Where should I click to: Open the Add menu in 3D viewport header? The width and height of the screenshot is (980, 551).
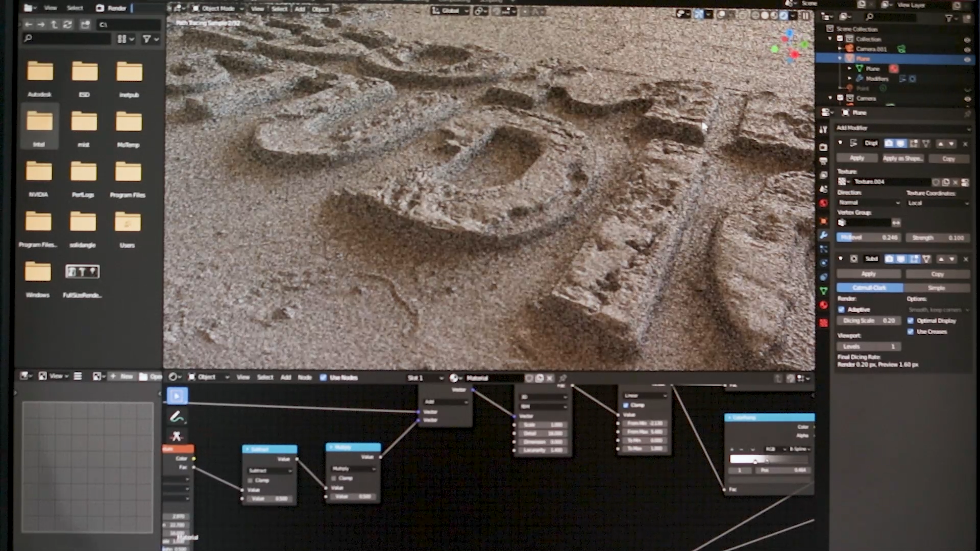(300, 9)
